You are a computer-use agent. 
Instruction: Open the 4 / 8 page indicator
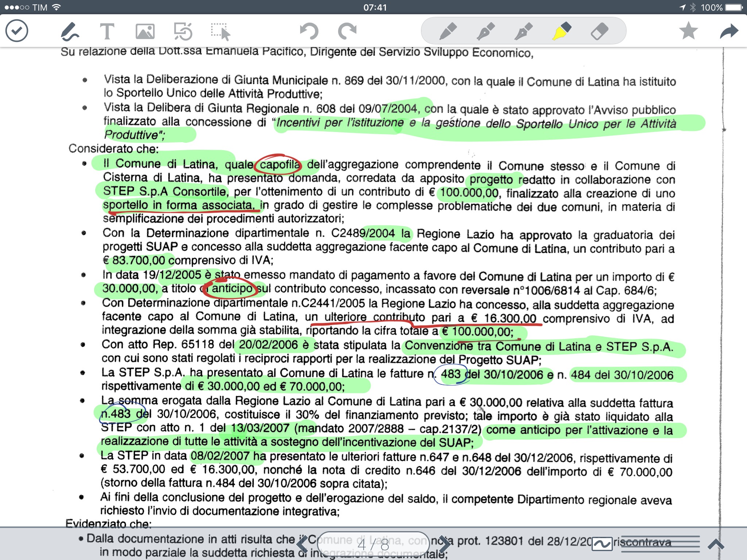(373, 545)
